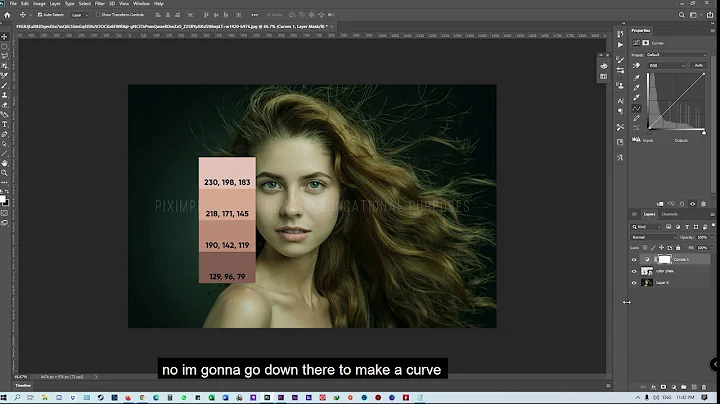
Task: Select the Horizontal Type tool
Action: pyautogui.click(x=5, y=124)
